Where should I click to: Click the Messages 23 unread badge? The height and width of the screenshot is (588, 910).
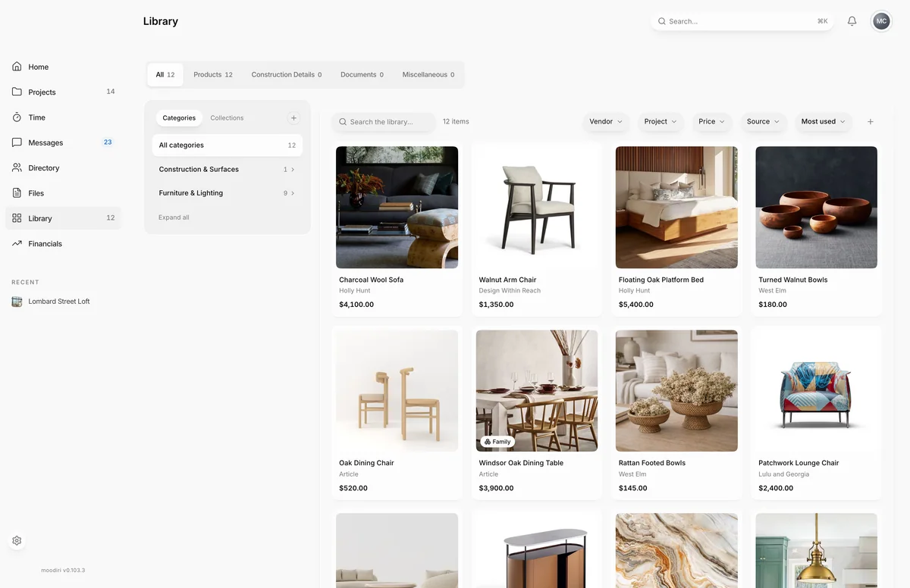point(108,142)
